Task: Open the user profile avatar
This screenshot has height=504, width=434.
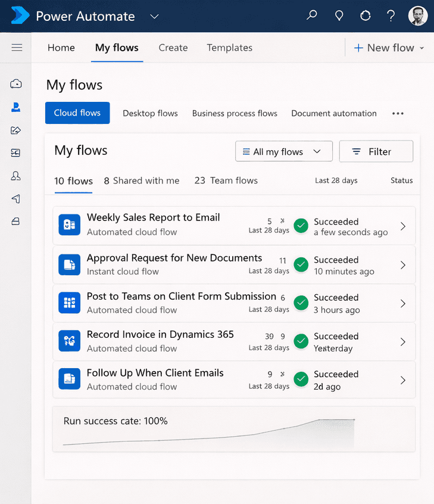Action: [417, 15]
